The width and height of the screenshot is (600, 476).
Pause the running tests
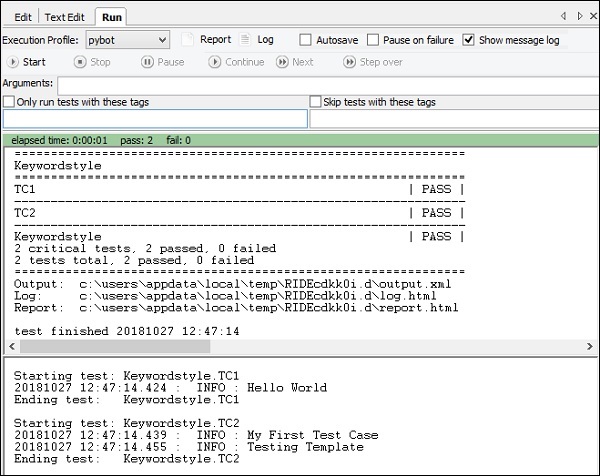pos(162,62)
